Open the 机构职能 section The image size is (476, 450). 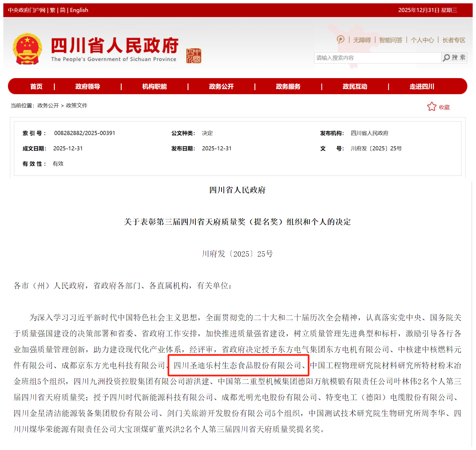[153, 86]
